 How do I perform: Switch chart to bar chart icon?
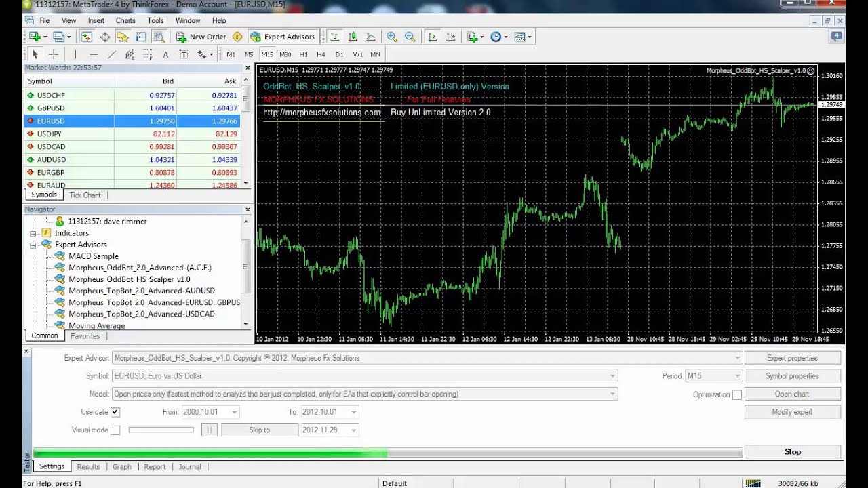click(x=334, y=37)
